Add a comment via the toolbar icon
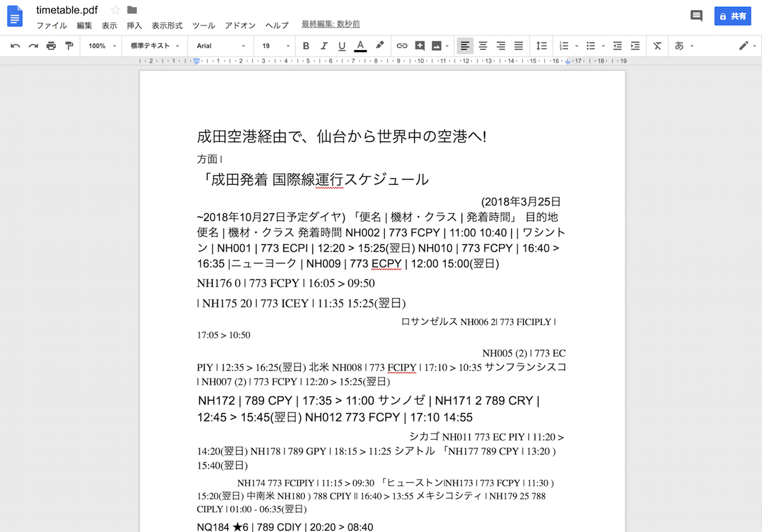The width and height of the screenshot is (762, 532). pyautogui.click(x=420, y=46)
